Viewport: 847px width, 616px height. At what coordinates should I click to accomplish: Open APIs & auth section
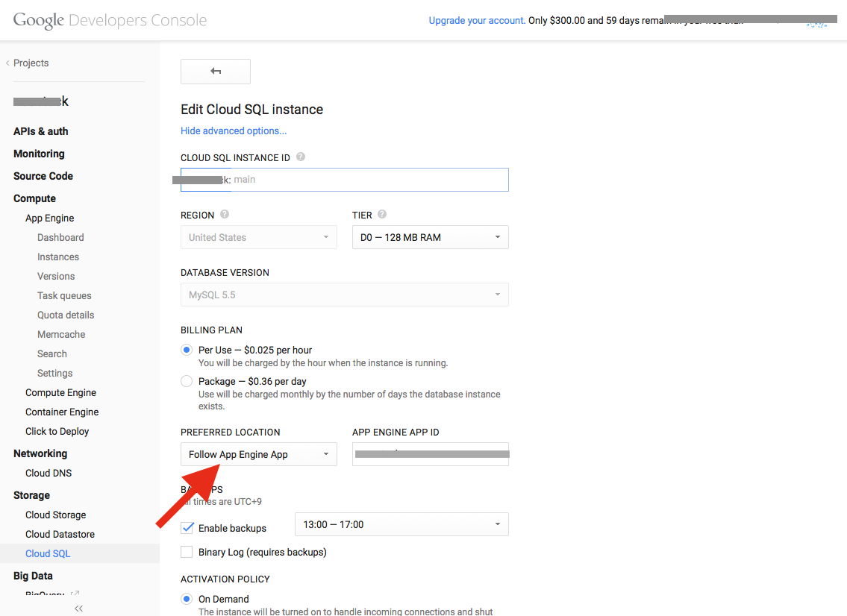point(41,131)
